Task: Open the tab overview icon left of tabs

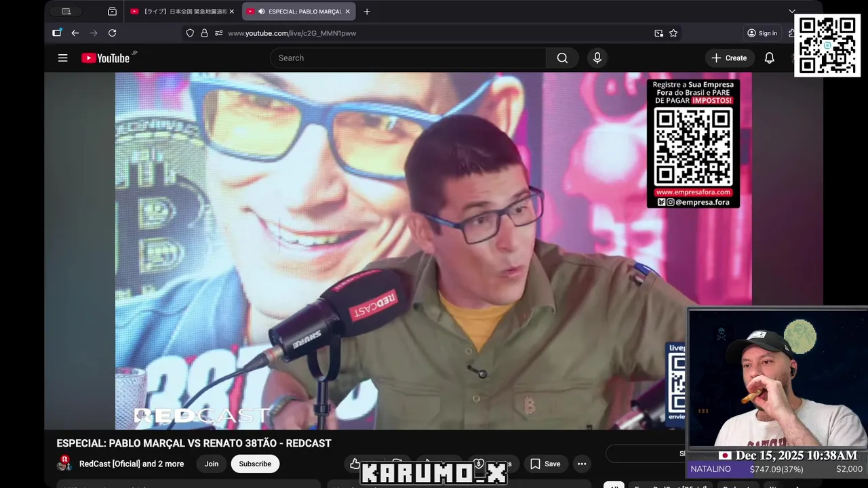Action: 112,12
